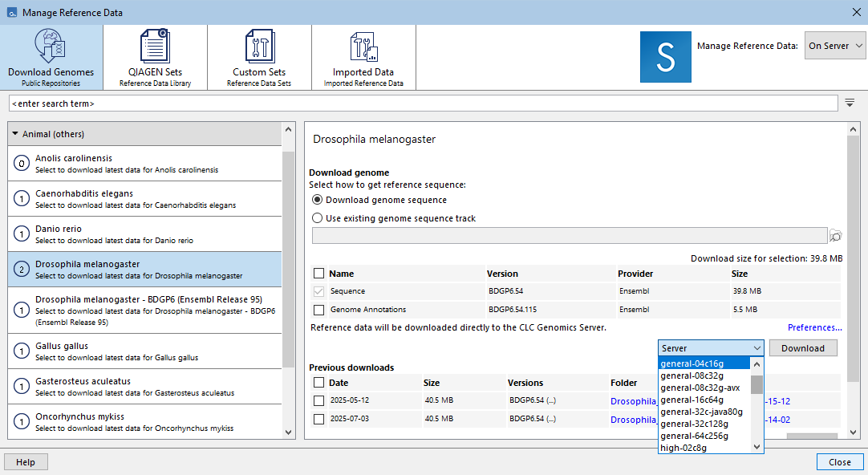The image size is (868, 475).
Task: Click the Help button
Action: [26, 461]
